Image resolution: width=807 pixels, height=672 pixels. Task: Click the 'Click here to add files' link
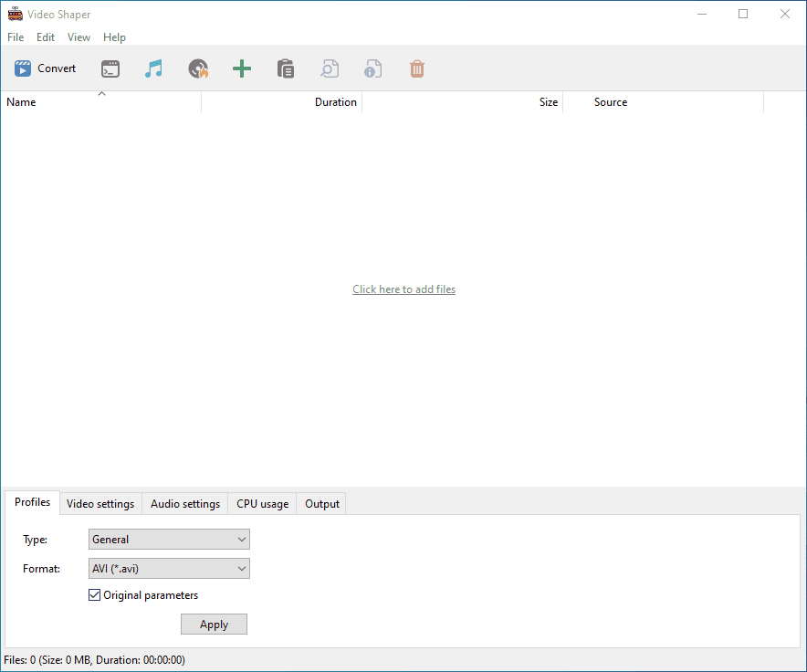point(403,289)
